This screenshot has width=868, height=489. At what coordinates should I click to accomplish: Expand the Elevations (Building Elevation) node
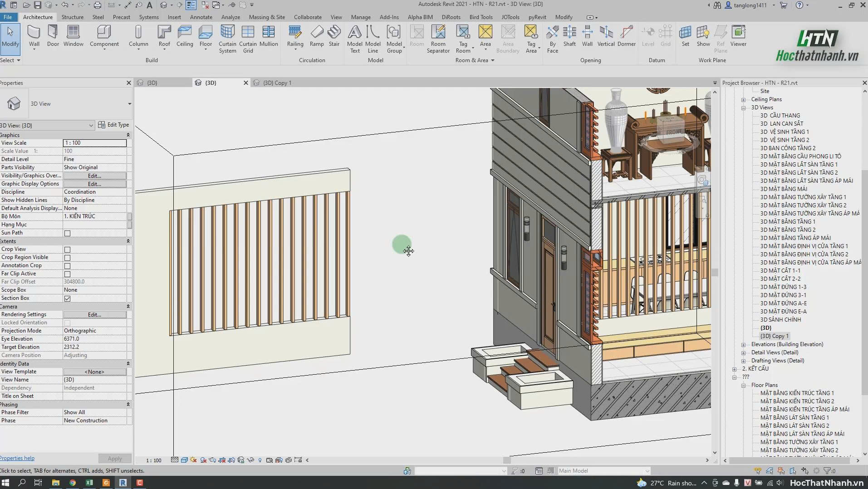(x=743, y=345)
